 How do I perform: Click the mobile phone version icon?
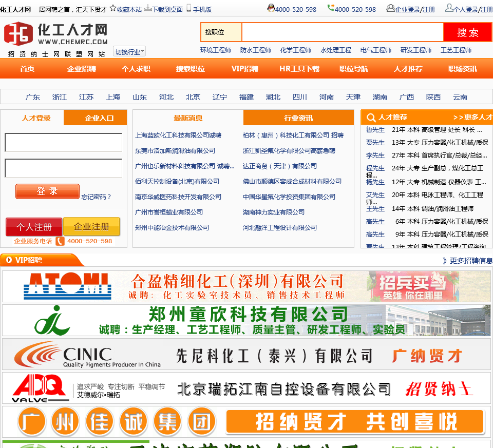(x=188, y=8)
